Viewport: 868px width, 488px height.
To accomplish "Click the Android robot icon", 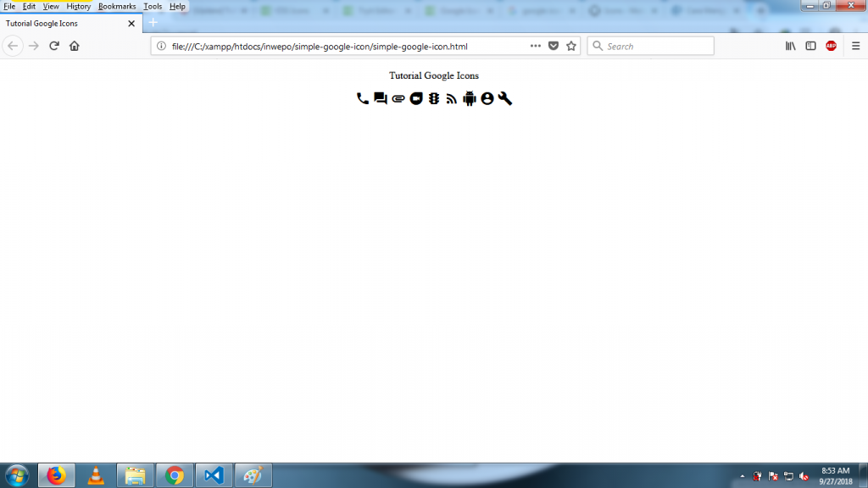I will click(470, 98).
